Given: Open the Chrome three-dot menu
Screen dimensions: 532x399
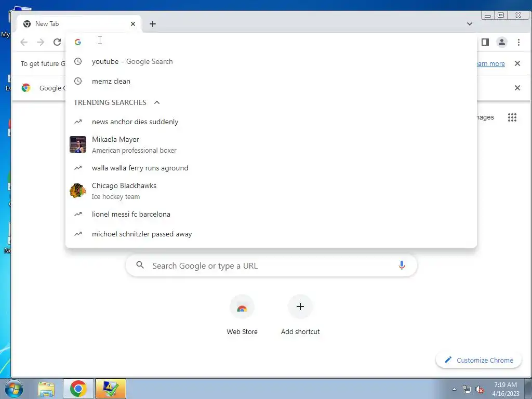Looking at the screenshot, I should point(518,42).
